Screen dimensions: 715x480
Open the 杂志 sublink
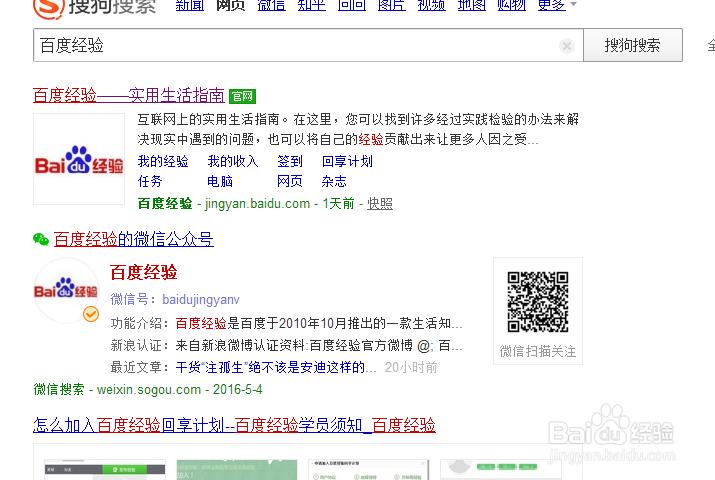[334, 181]
